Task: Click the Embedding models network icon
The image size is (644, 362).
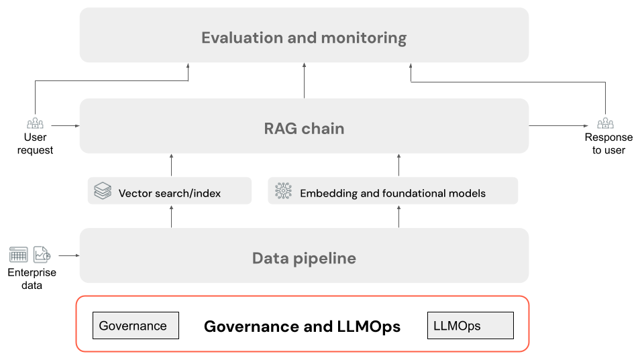Action: pyautogui.click(x=284, y=191)
